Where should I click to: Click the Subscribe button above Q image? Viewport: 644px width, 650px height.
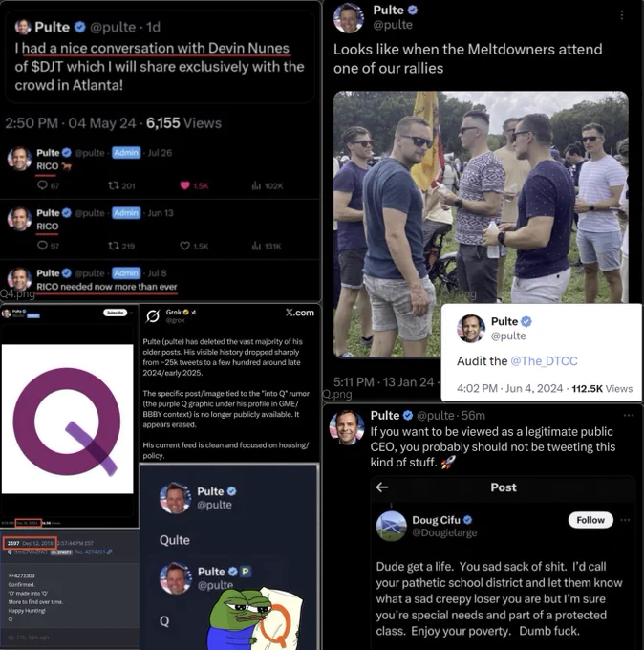(115, 313)
